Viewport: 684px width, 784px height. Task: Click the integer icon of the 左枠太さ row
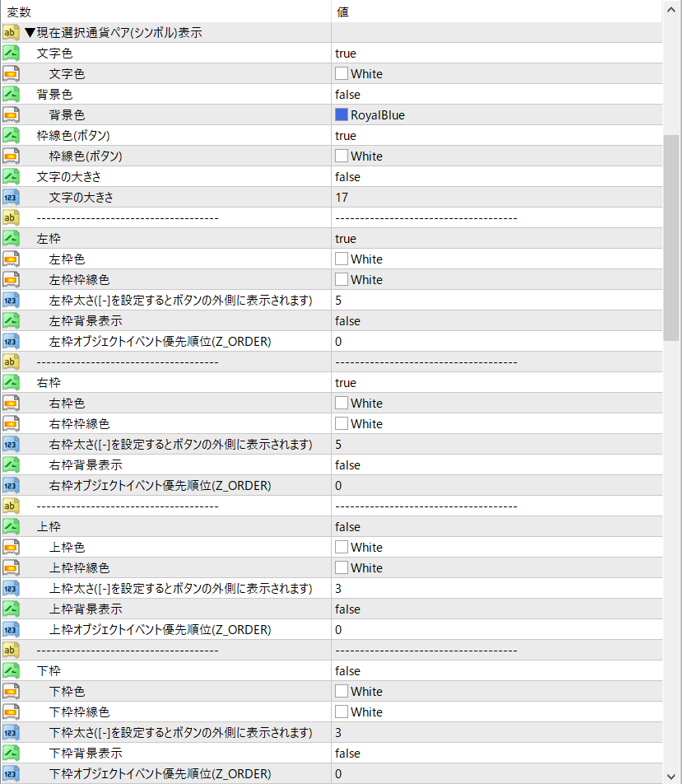tap(11, 300)
